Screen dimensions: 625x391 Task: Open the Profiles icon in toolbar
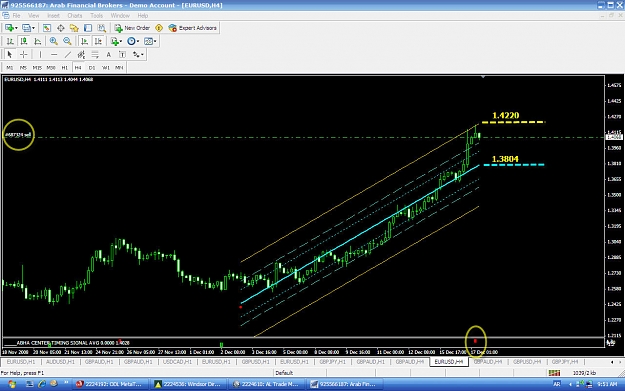tap(26, 28)
